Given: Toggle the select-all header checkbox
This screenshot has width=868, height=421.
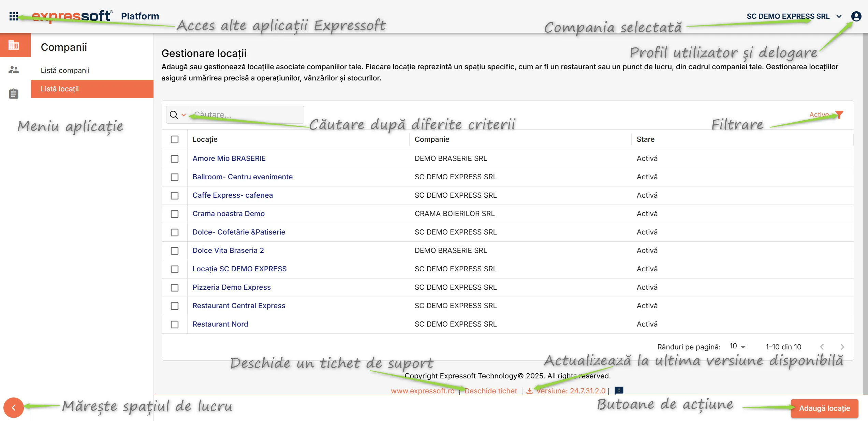Looking at the screenshot, I should click(x=175, y=139).
